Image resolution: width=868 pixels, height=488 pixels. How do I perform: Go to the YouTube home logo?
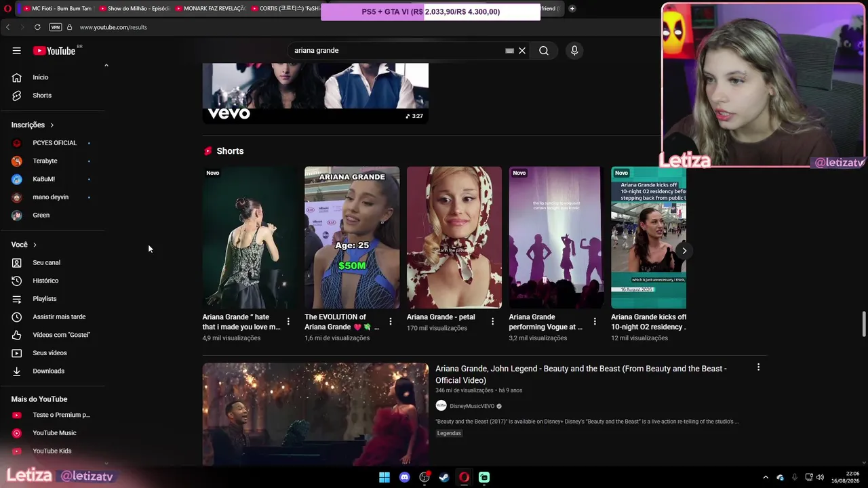click(54, 51)
